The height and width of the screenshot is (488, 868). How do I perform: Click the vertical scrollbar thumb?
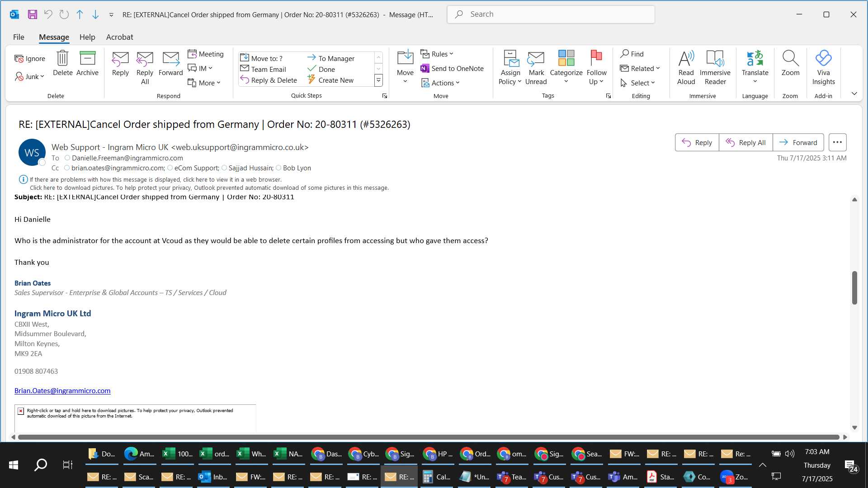point(854,287)
